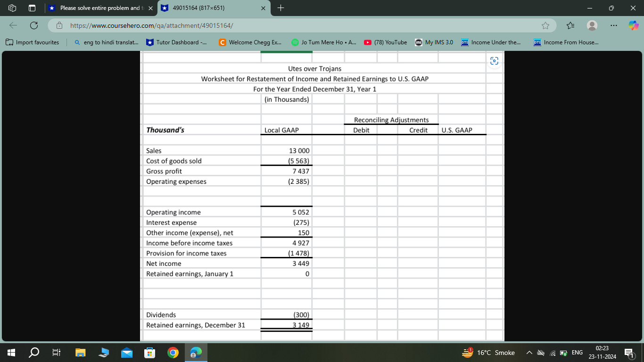Open Import favourites bookmark

coord(33,42)
